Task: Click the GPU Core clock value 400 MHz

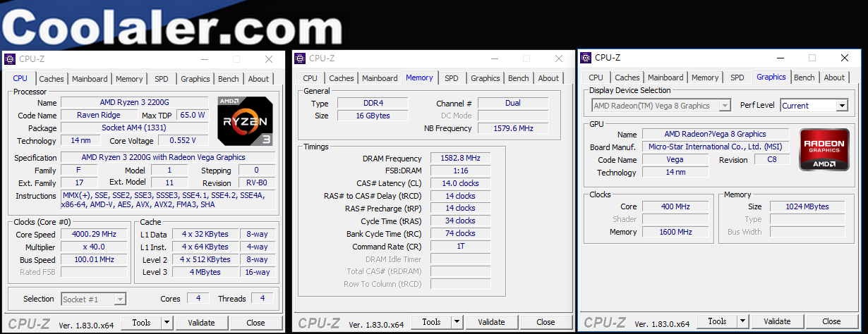Action: pos(675,206)
